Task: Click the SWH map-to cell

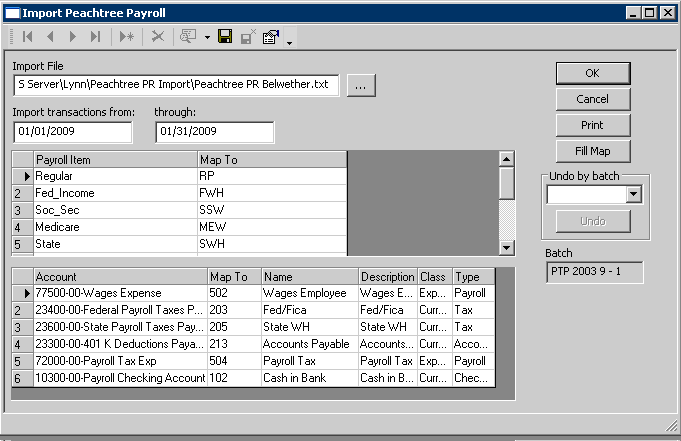Action: (x=272, y=244)
